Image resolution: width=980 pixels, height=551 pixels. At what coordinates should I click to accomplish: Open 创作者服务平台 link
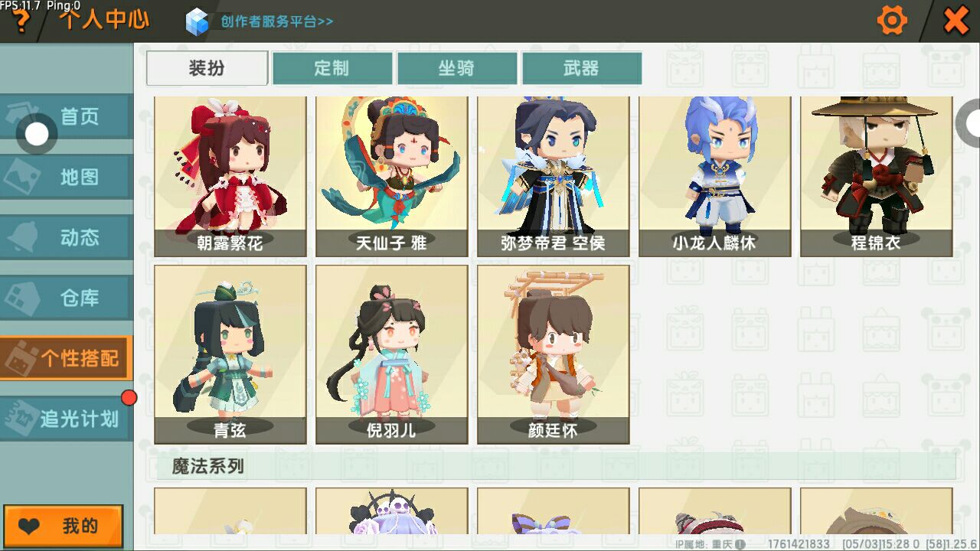277,21
